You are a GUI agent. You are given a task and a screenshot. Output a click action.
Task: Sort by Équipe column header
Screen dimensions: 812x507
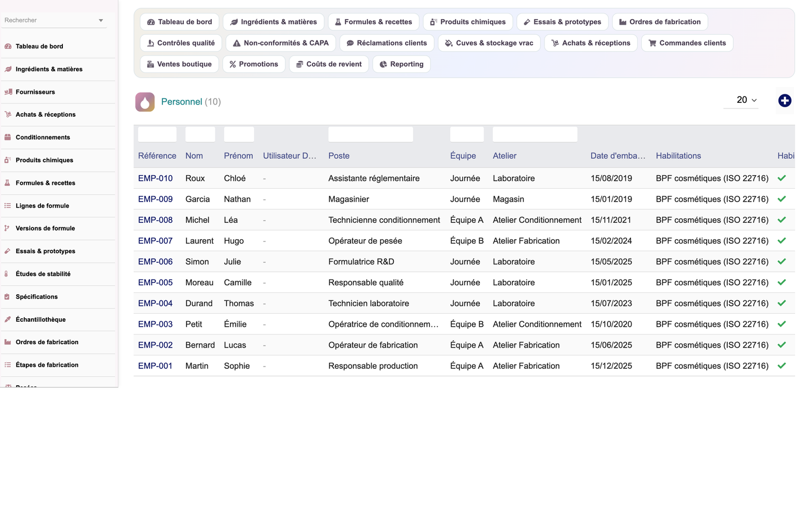pos(463,156)
